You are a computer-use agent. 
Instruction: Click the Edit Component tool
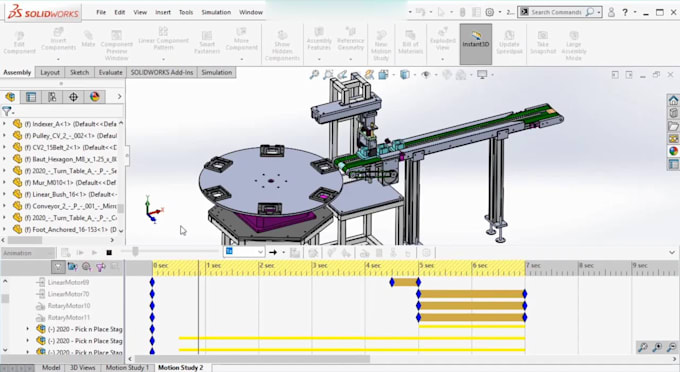(x=19, y=43)
